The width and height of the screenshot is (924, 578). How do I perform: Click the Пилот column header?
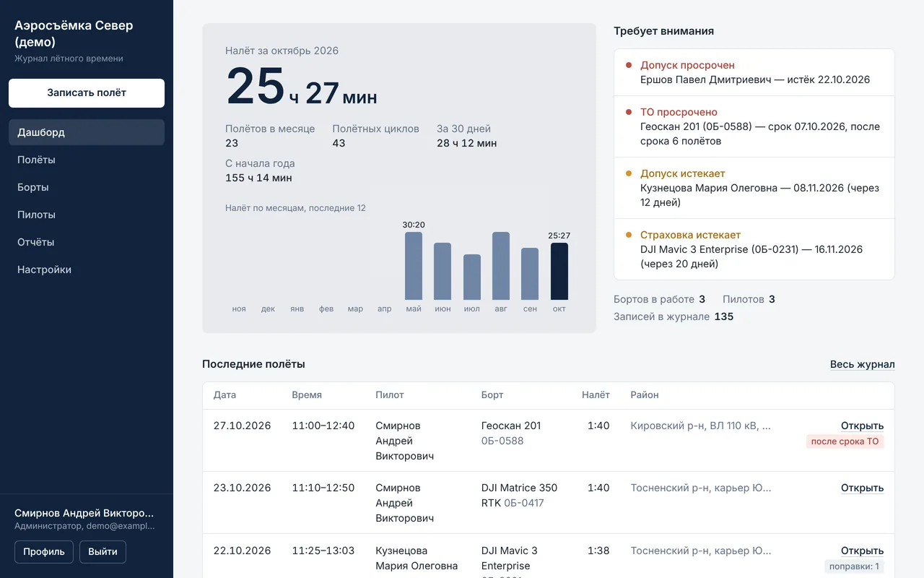(x=390, y=395)
